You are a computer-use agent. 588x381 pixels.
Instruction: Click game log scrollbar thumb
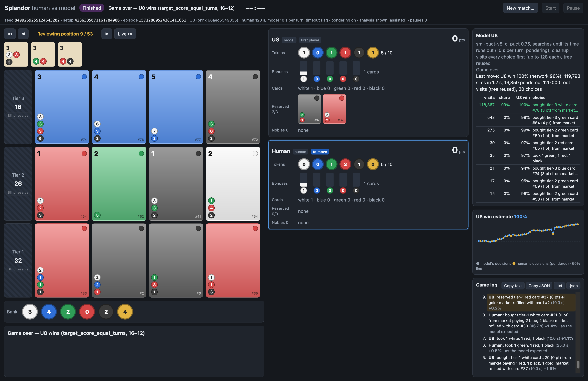point(578,364)
